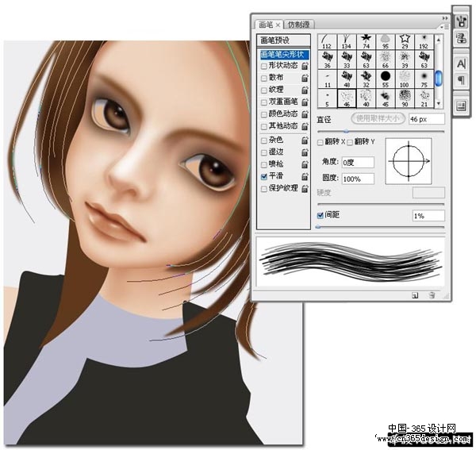The height and width of the screenshot is (450, 476).
Task: Uncheck the 平滑 option
Action: [x=264, y=177]
